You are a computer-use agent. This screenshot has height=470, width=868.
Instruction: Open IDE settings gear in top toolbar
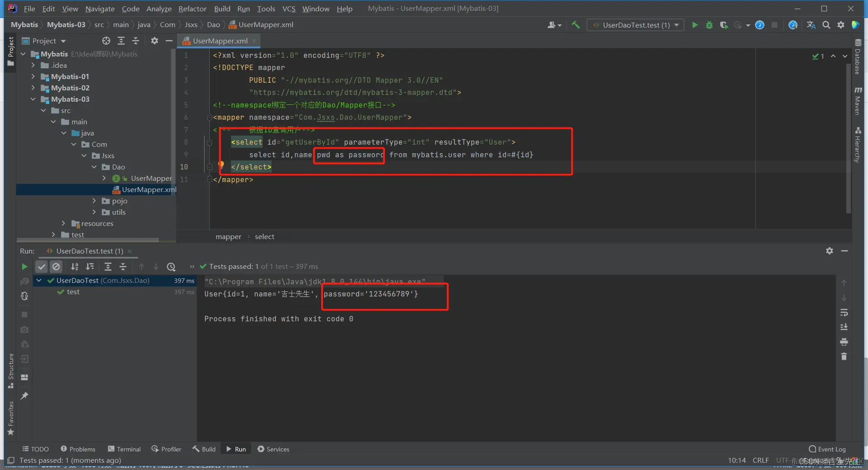click(x=841, y=25)
